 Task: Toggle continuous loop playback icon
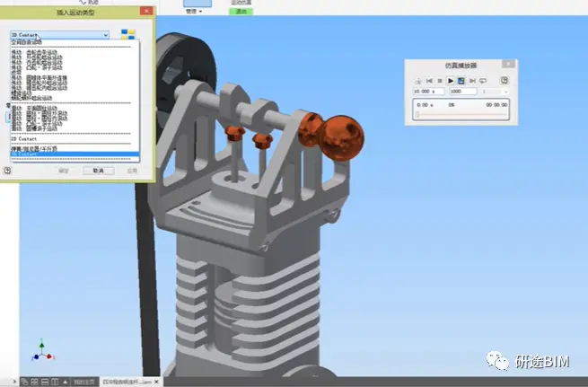[483, 81]
